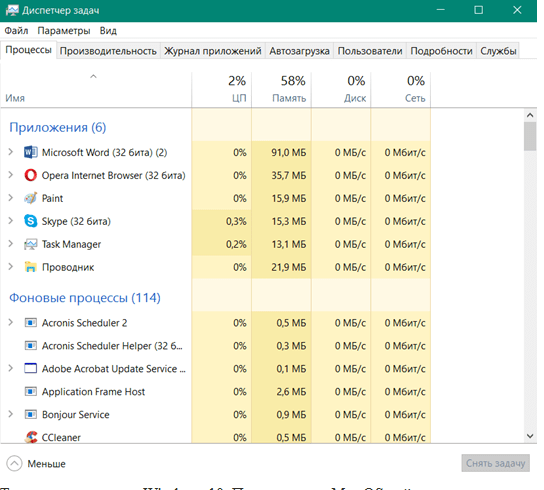Click the Снять задачу button
544x490 pixels.
pyautogui.click(x=495, y=463)
